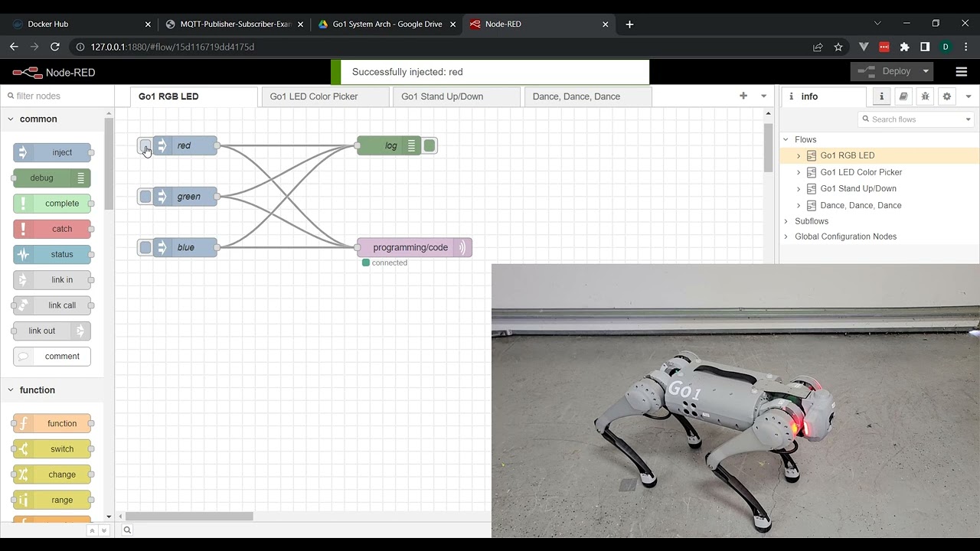Select the programming/code MQTT node

(x=414, y=247)
